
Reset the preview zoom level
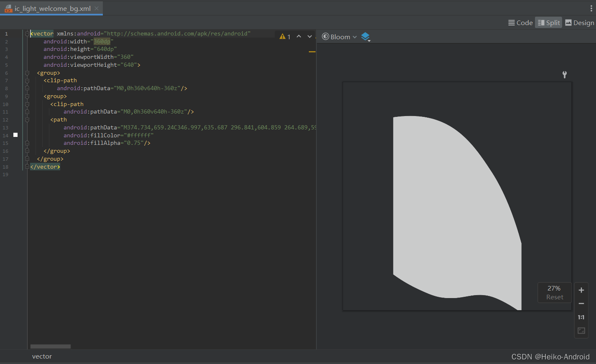coord(554,297)
